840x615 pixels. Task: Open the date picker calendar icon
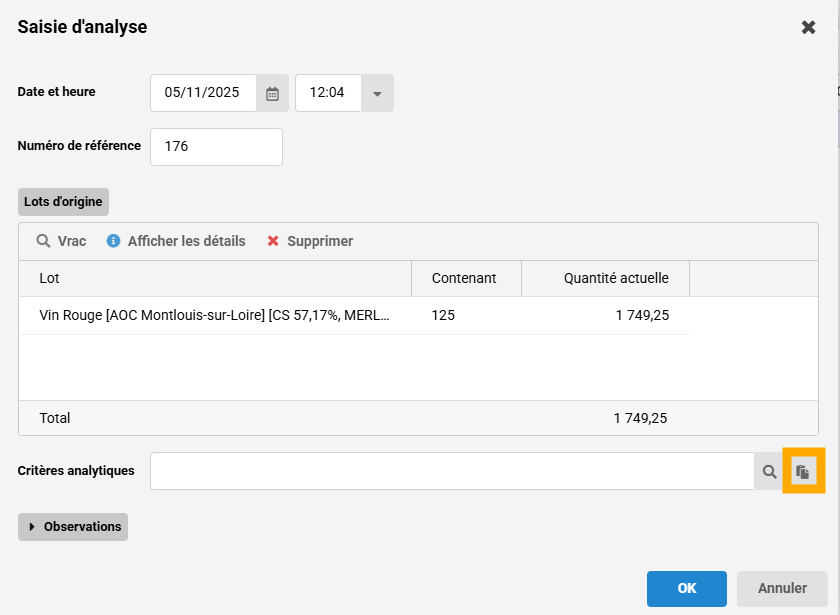(272, 93)
